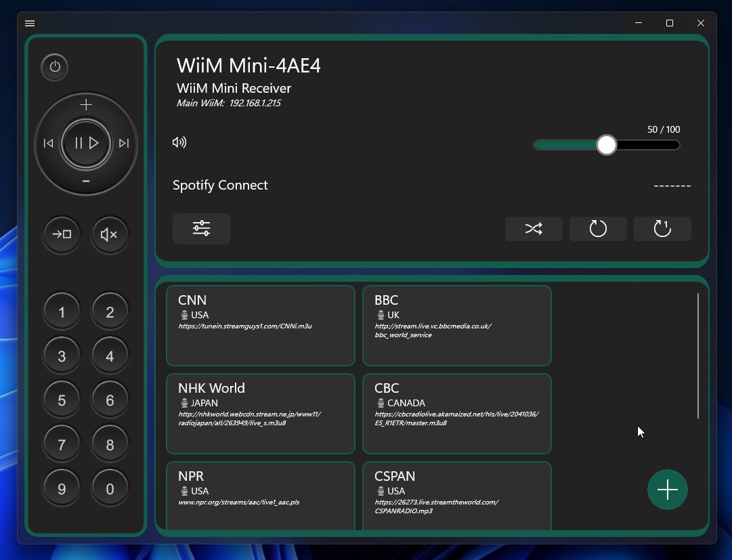Image resolution: width=732 pixels, height=560 pixels.
Task: Open the NHK World station card
Action: coord(261,414)
